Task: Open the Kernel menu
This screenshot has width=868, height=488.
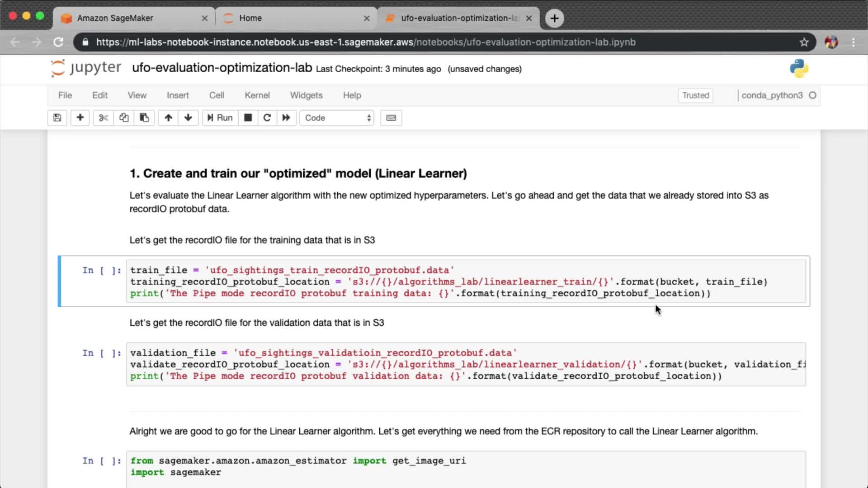Action: pyautogui.click(x=257, y=95)
